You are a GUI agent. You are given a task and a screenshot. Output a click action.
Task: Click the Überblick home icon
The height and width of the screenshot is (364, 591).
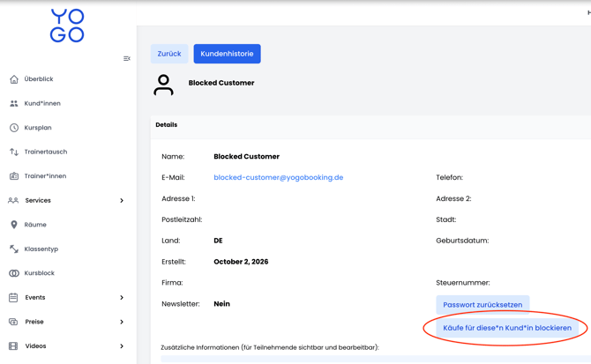[x=14, y=79]
